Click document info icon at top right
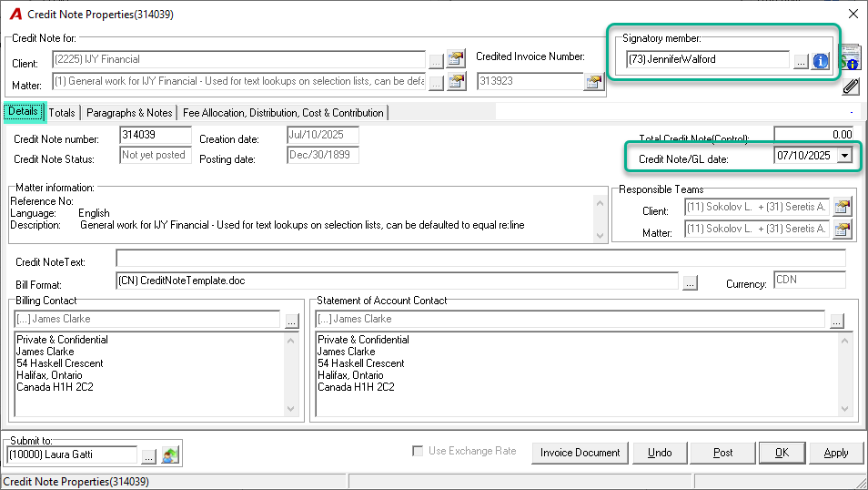The image size is (868, 490). point(851,57)
